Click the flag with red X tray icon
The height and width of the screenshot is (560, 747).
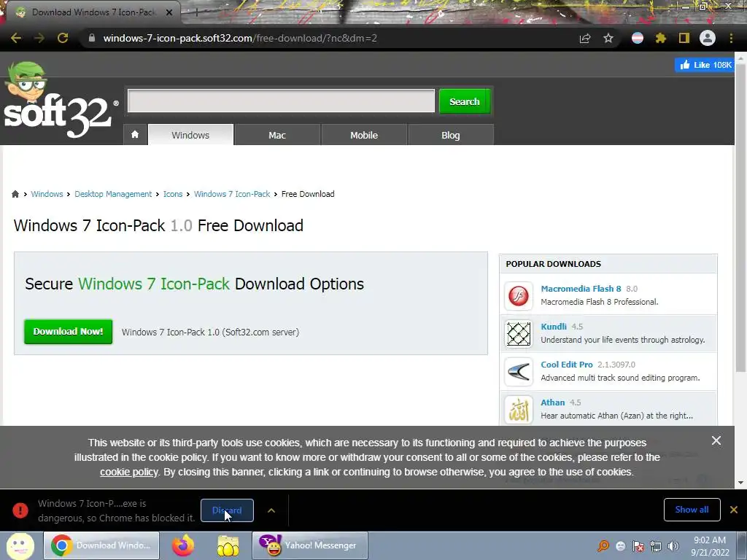[638, 546]
